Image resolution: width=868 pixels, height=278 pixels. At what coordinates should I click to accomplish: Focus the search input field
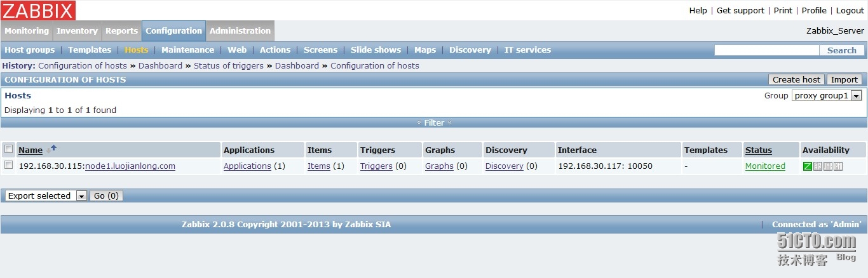click(767, 50)
